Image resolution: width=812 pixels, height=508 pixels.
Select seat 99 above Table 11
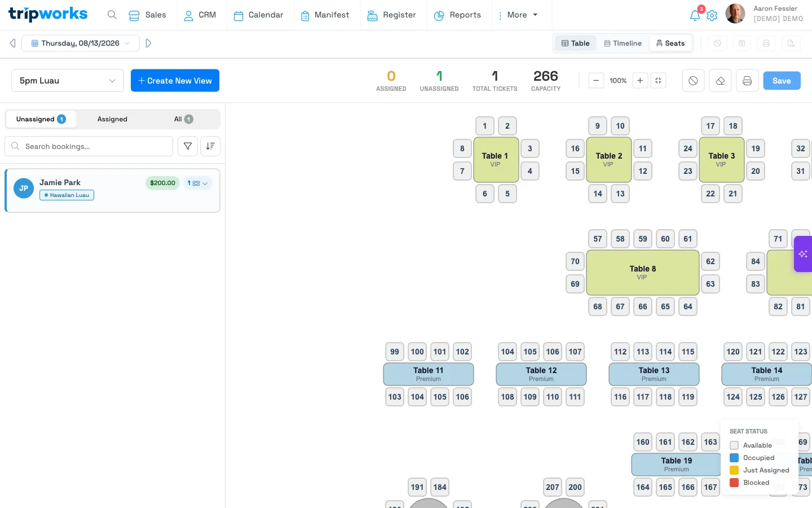tap(395, 352)
